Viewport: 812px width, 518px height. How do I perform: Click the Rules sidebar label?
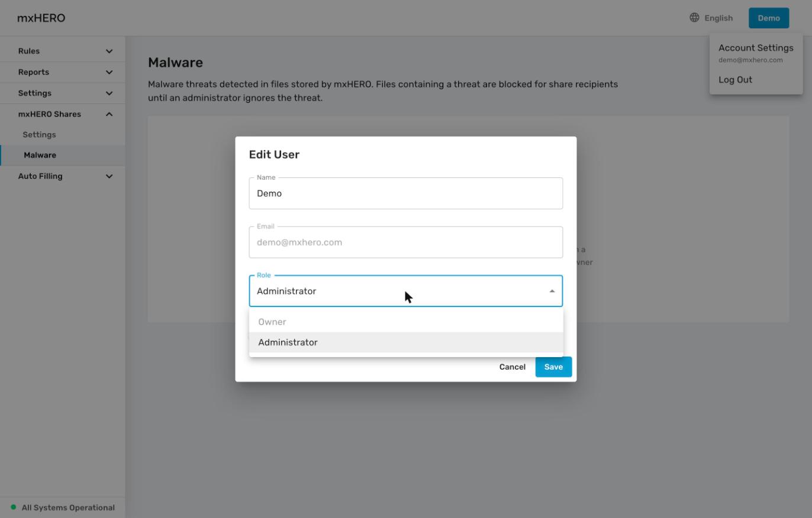[29, 51]
